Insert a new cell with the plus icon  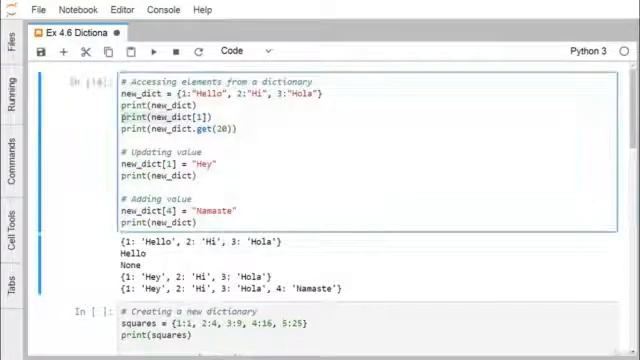coord(63,52)
